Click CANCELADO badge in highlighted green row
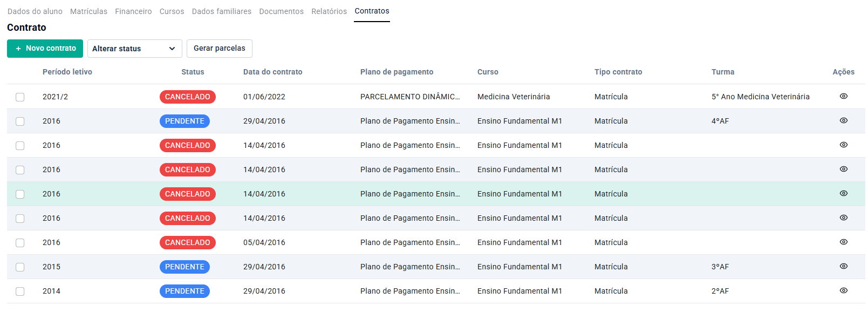Viewport: 868px width, 319px height. (188, 194)
